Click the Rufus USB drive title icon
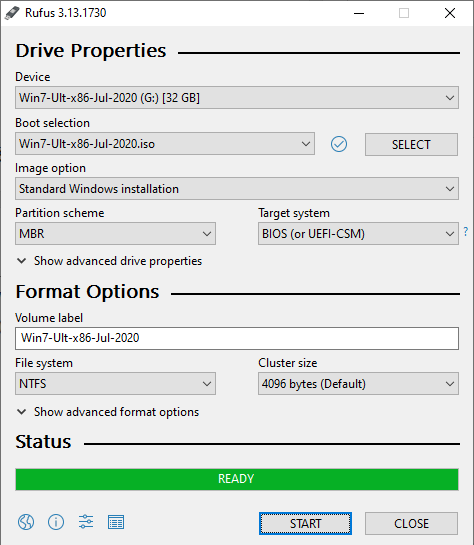 point(12,13)
